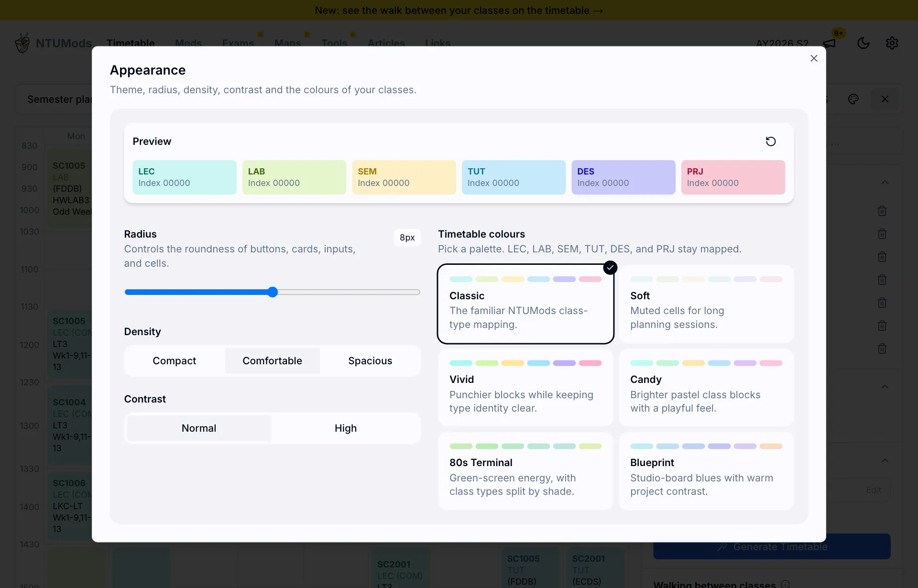Delete the first module with trash icon

coord(882,211)
